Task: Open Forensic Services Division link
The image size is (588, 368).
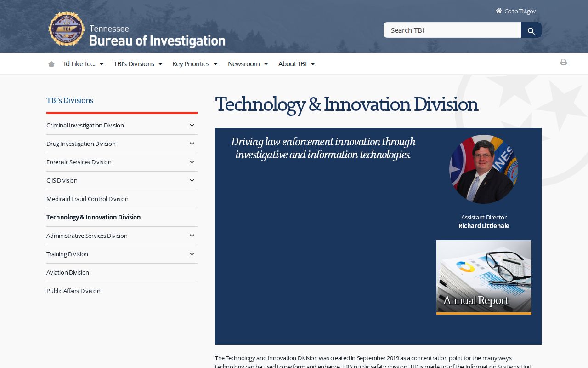Action: pos(79,162)
